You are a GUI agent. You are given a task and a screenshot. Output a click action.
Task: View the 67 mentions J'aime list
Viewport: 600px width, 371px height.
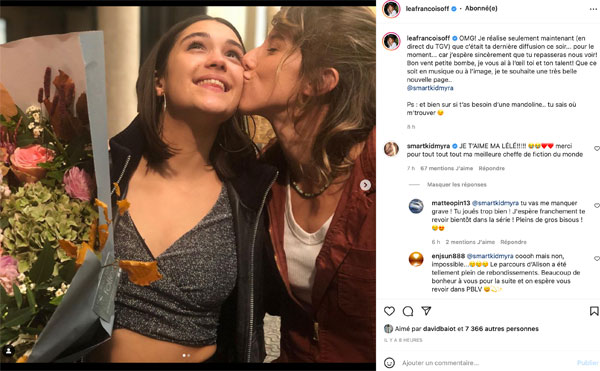coord(446,168)
